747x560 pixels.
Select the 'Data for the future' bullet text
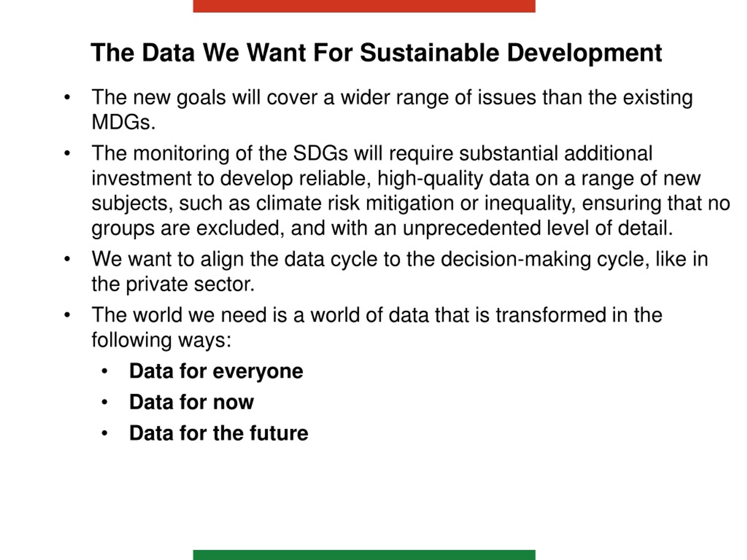(219, 433)
